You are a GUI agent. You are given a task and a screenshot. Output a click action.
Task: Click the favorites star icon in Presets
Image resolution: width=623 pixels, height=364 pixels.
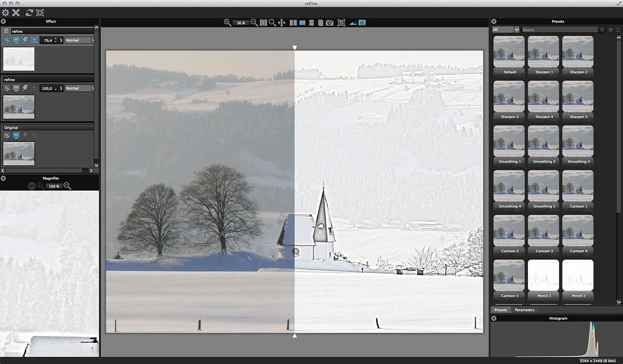[611, 30]
